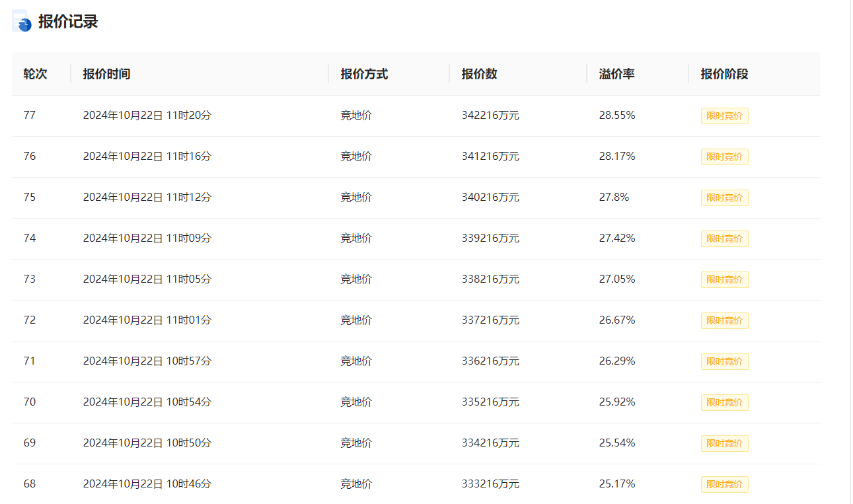Click the 报价记录 section title

68,21
